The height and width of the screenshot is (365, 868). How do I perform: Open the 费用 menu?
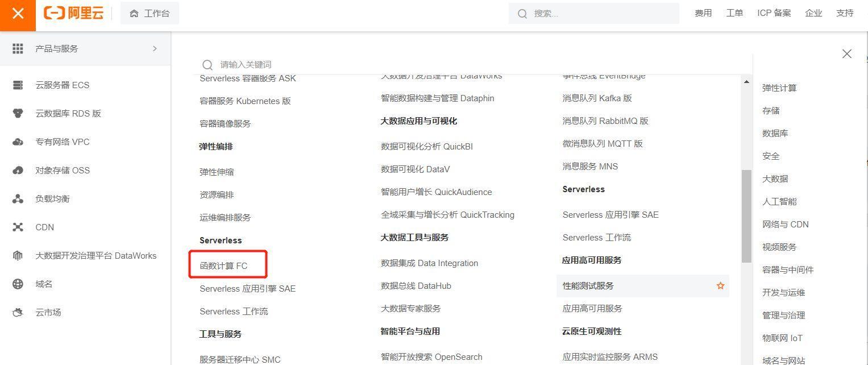point(703,13)
